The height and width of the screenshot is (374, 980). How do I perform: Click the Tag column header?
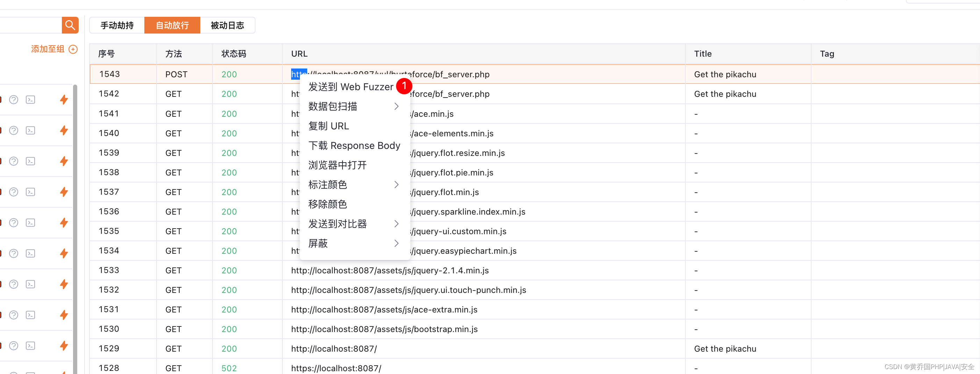895,53
